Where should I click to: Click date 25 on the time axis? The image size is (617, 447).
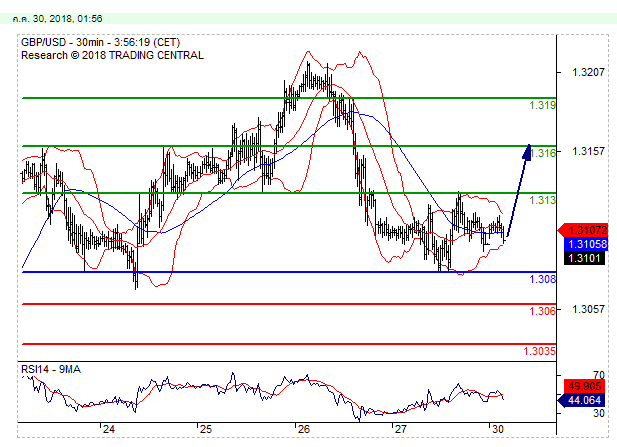coord(206,429)
